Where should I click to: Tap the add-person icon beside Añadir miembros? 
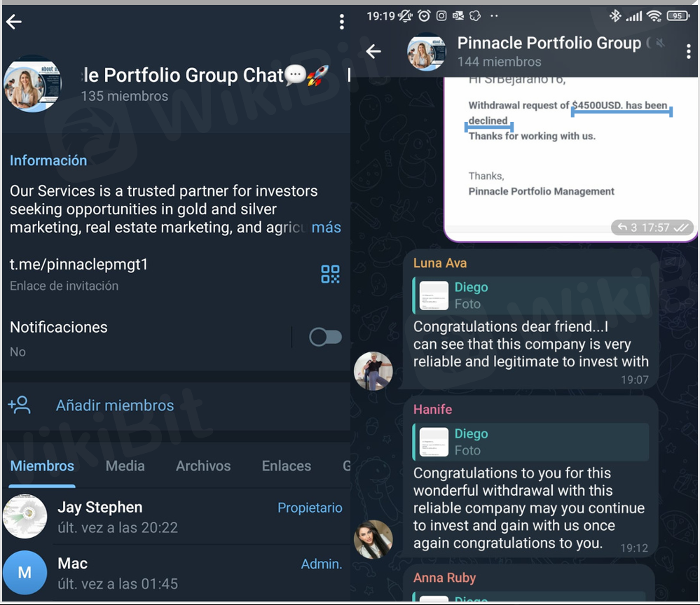[x=19, y=405]
